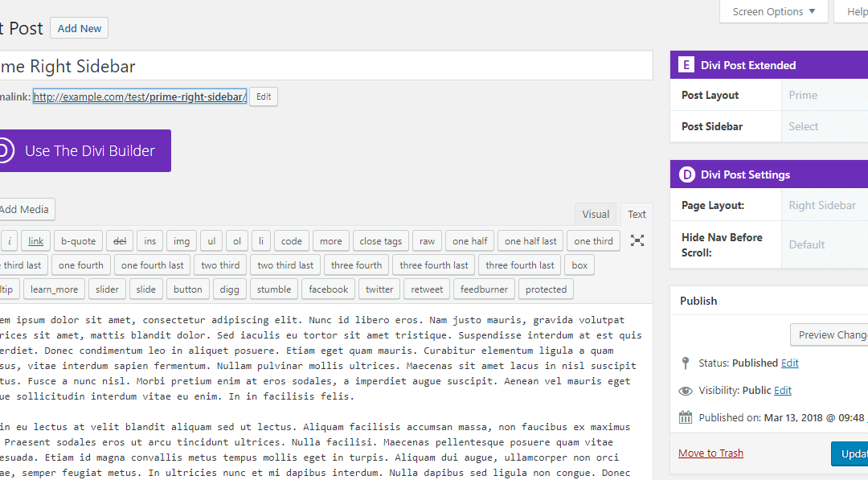Screen dimensions: 868x480
Task: Click the Divi Post Extended E icon
Action: click(686, 65)
